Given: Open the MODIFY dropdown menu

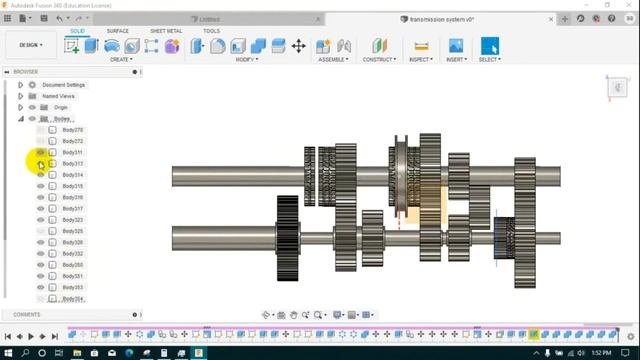Looking at the screenshot, I should click(247, 60).
